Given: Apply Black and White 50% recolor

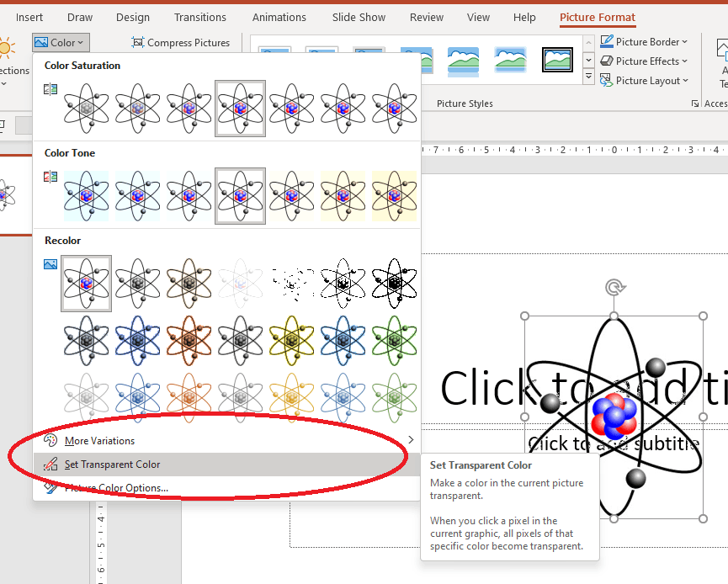Looking at the screenshot, I should [x=343, y=284].
